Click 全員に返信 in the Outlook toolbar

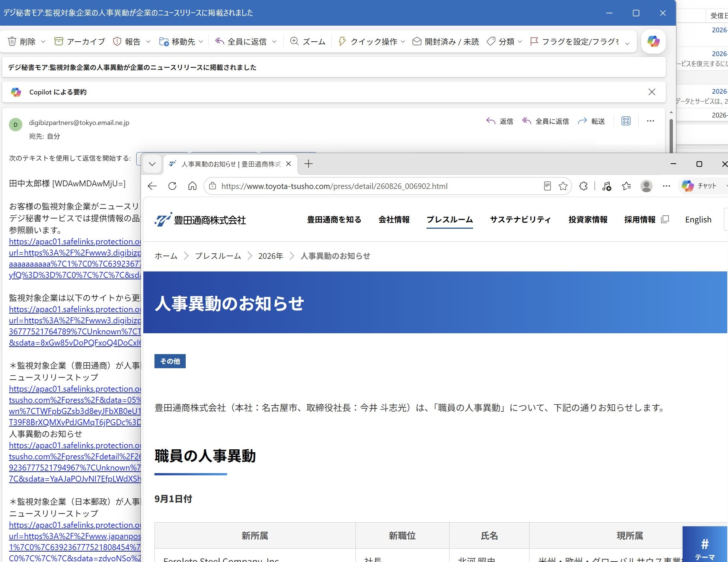(x=241, y=41)
